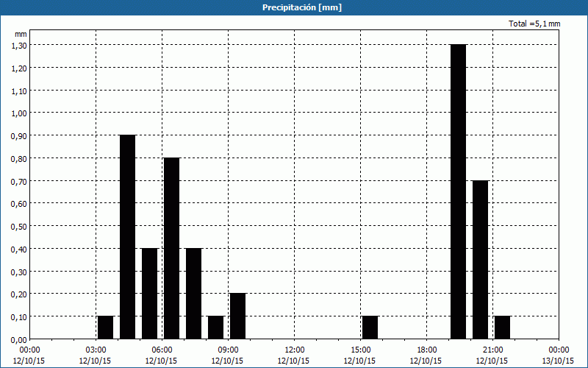
Task: Select the 1,20 y-axis label
Action: pyautogui.click(x=19, y=68)
